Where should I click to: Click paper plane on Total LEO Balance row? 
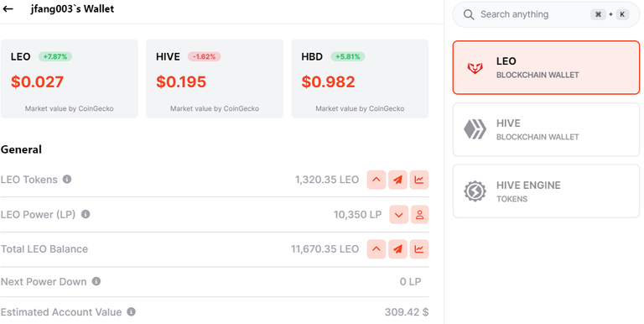point(397,249)
